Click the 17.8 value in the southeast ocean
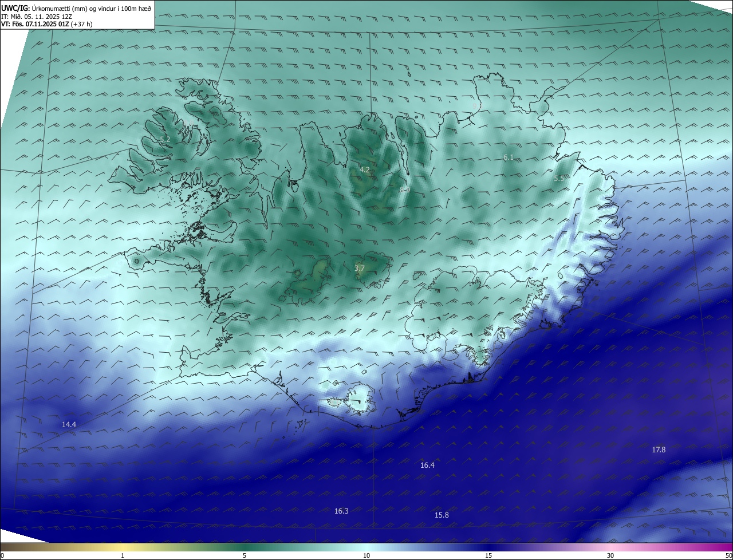 [x=659, y=450]
